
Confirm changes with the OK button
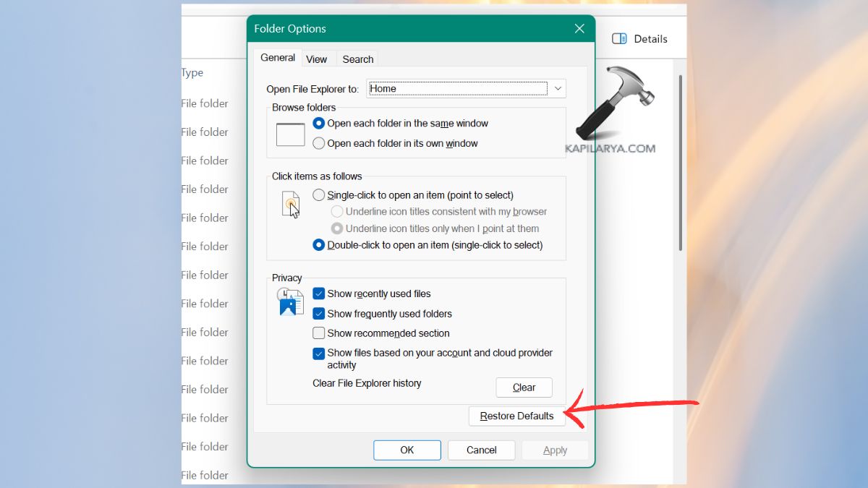coord(407,450)
